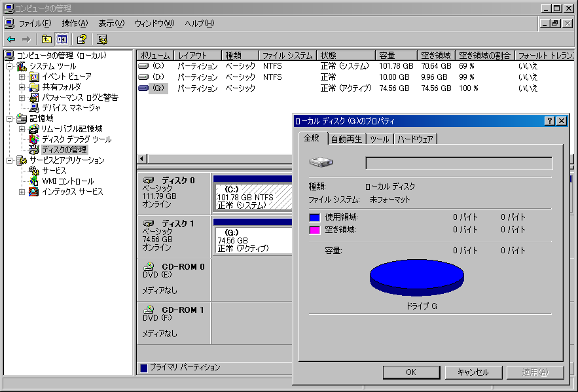
Task: Click the Up One Level toolbar icon
Action: point(46,39)
